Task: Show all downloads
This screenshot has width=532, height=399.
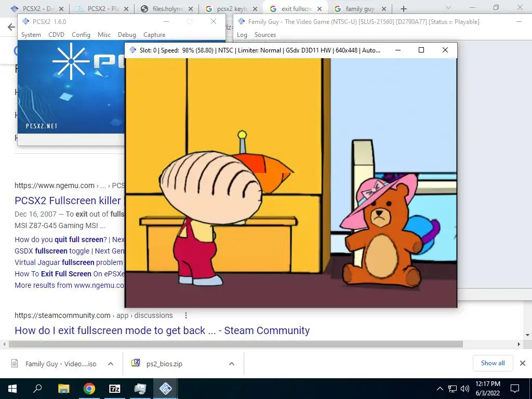Action: (x=493, y=363)
